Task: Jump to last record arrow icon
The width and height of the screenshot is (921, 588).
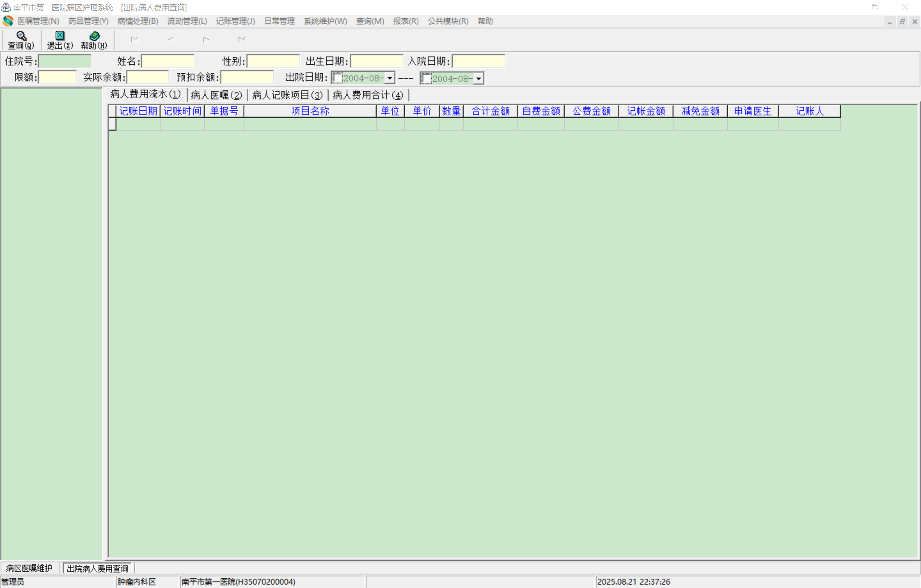Action: tap(242, 40)
